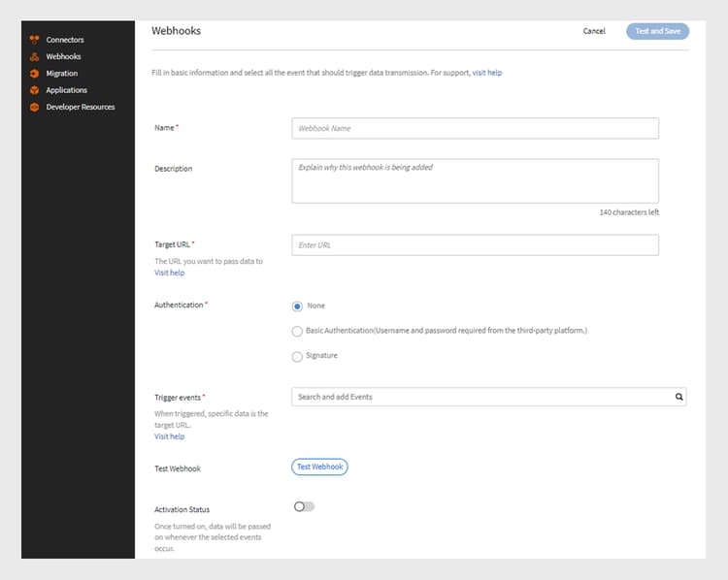Select the Signature authentication option
Screen dimensions: 728x580
[x=298, y=356]
